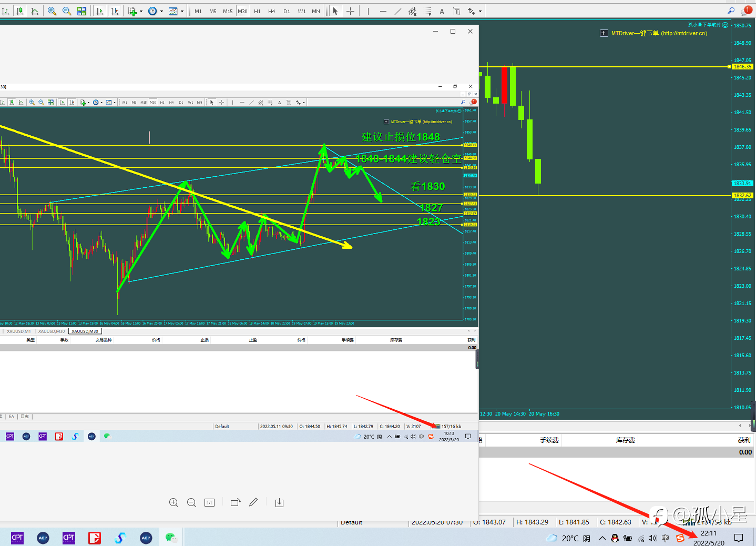Tile chart windows from main toolbar
This screenshot has width=756, height=546.
click(81, 11)
